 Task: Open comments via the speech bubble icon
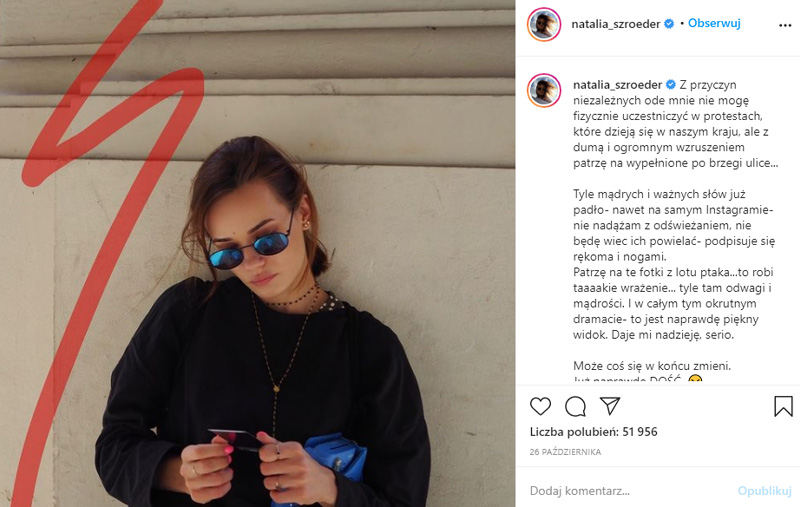575,407
